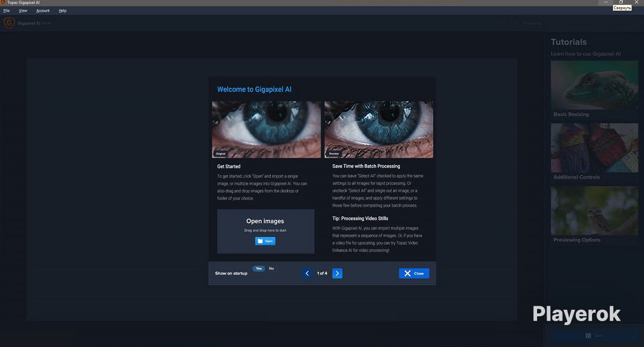Close the welcome dialog

coord(414,273)
